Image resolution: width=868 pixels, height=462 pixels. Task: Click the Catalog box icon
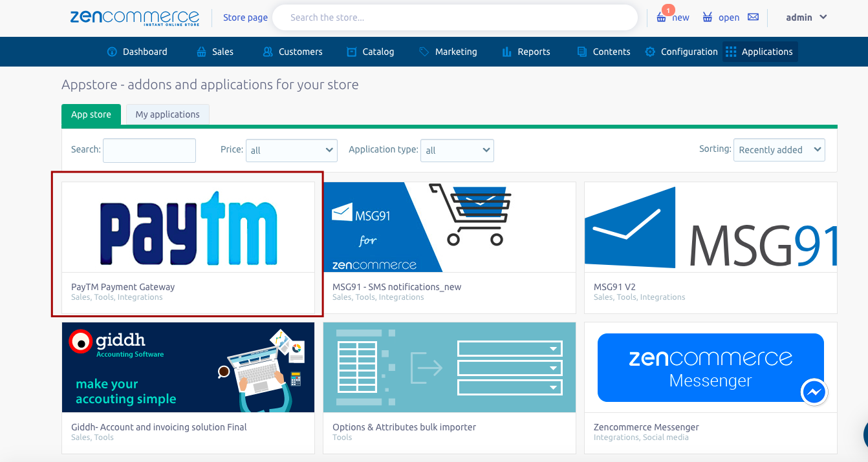click(352, 52)
